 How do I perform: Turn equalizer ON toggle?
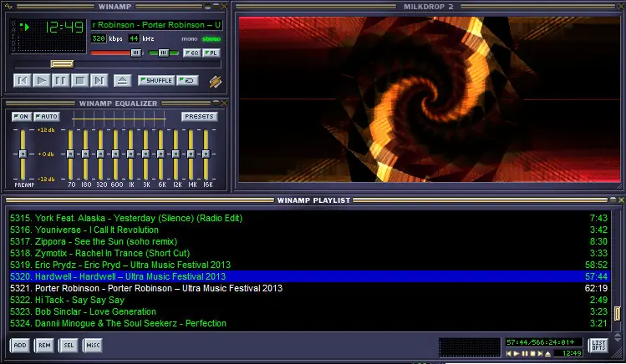pos(22,116)
